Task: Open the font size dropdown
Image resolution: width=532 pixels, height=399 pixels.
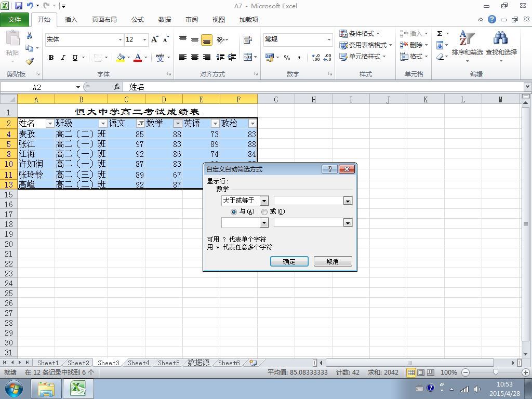Action: point(144,39)
